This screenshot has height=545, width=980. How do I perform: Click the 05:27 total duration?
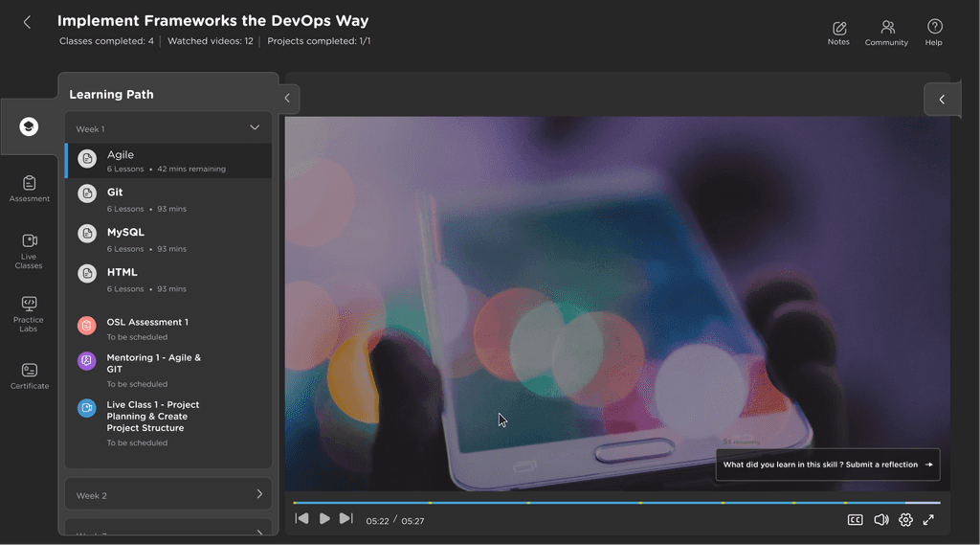click(412, 521)
